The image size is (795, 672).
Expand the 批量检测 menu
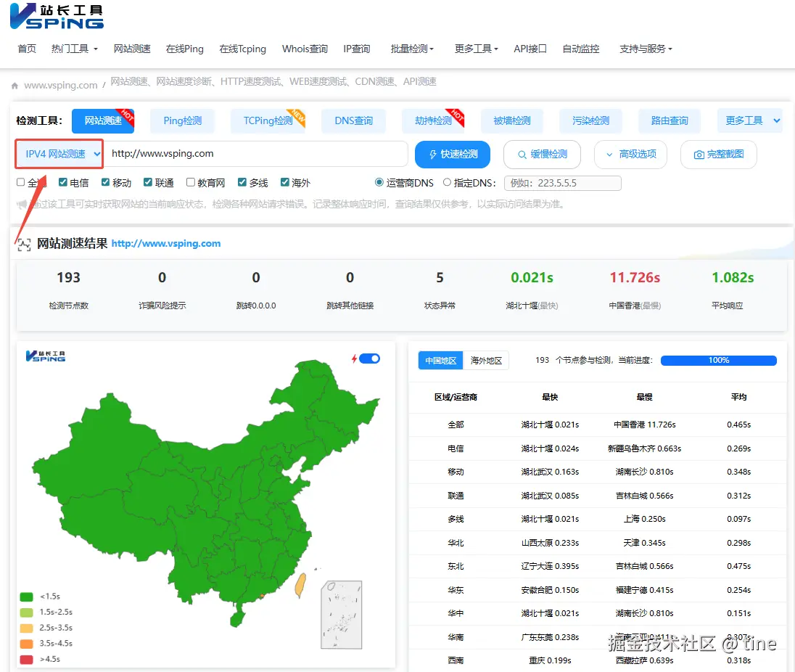(412, 49)
